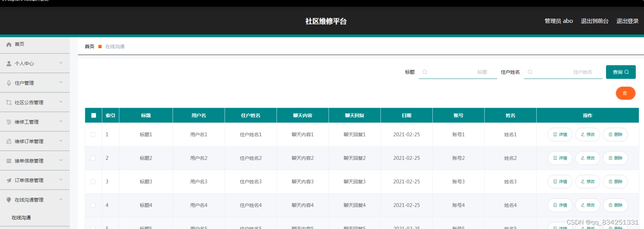Click the 在线沟通 breadcrumb text
The width and height of the screenshot is (644, 229).
click(x=115, y=46)
